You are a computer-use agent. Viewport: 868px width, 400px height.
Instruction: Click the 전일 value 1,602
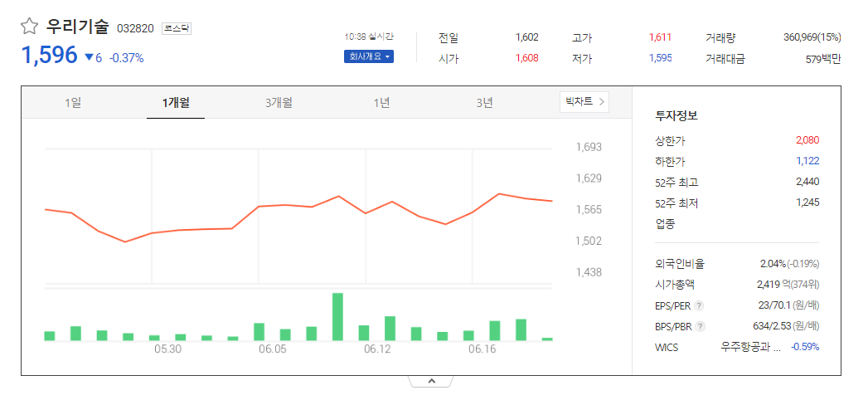coord(526,37)
